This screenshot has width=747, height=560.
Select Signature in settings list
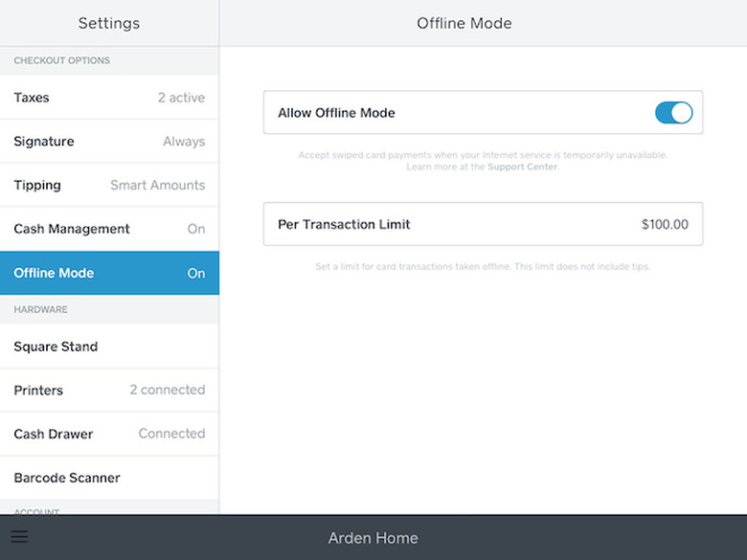(x=109, y=142)
